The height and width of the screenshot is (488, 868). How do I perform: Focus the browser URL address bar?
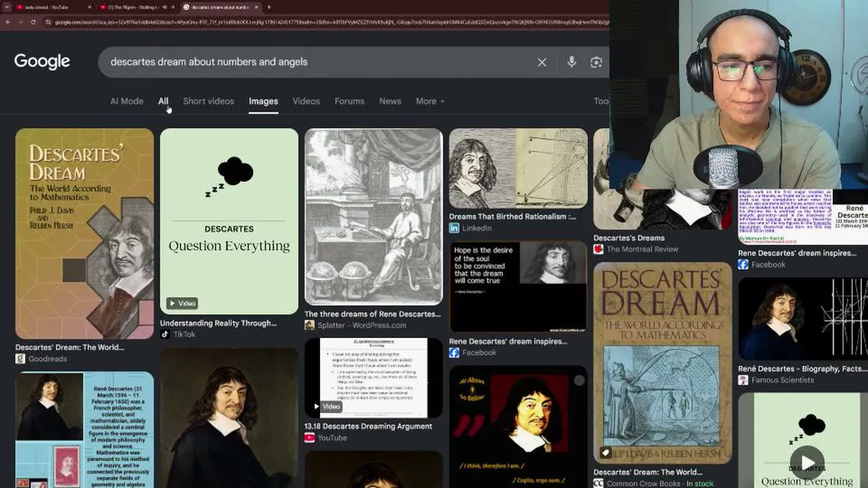coord(330,22)
